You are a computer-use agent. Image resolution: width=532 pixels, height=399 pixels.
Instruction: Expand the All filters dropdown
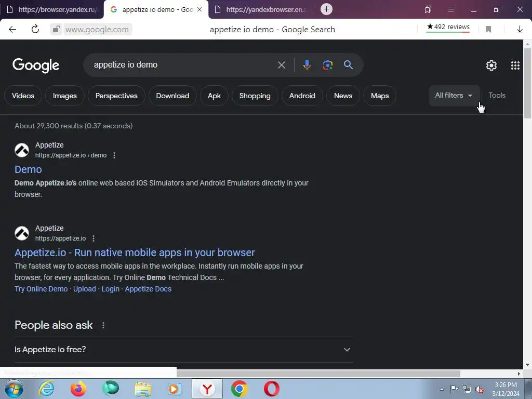tap(454, 96)
